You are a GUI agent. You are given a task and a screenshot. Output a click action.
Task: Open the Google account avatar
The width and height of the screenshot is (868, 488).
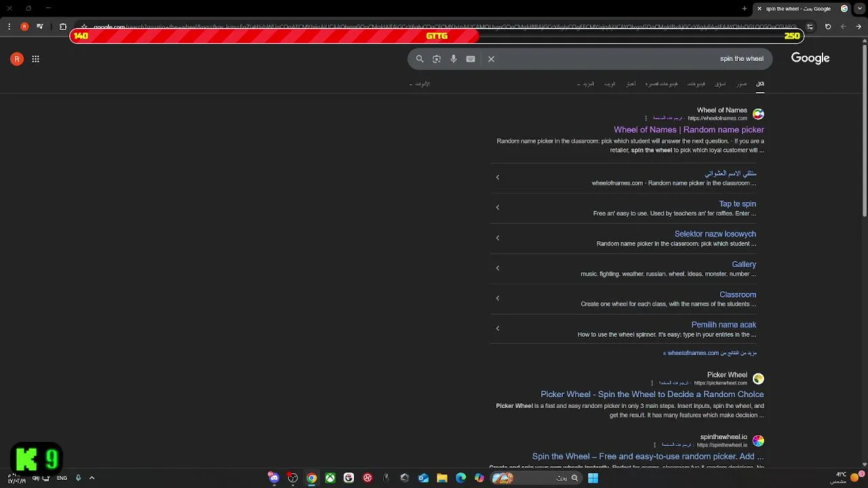click(17, 59)
